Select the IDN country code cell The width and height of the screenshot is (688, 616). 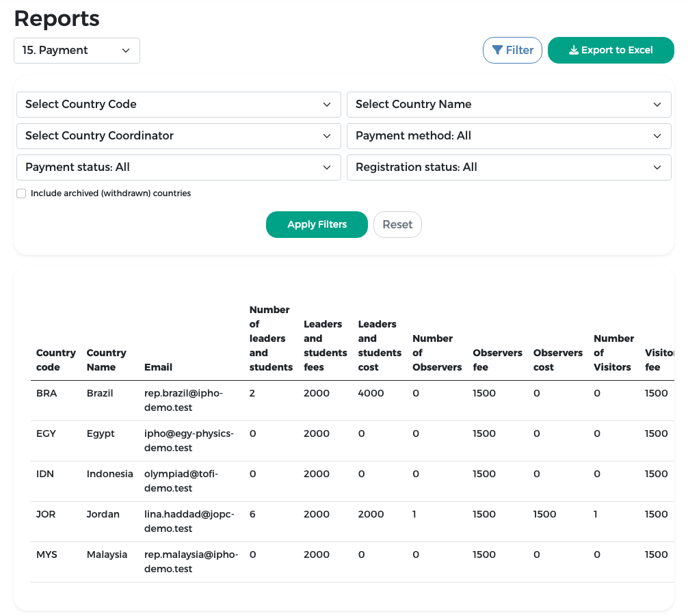click(45, 474)
